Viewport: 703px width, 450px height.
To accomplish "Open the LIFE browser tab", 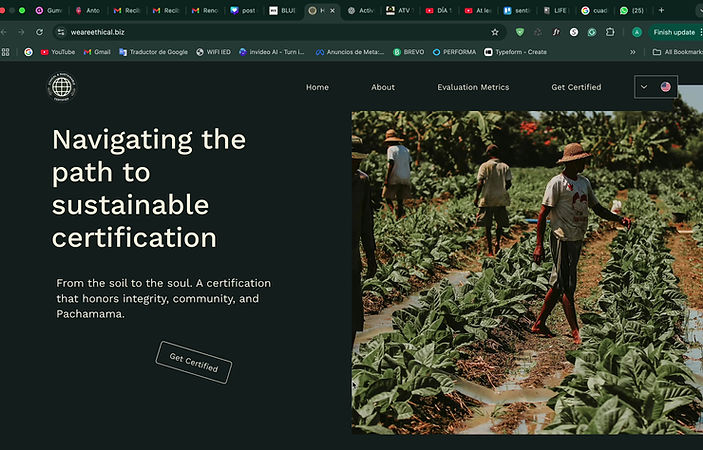I will click(x=555, y=10).
